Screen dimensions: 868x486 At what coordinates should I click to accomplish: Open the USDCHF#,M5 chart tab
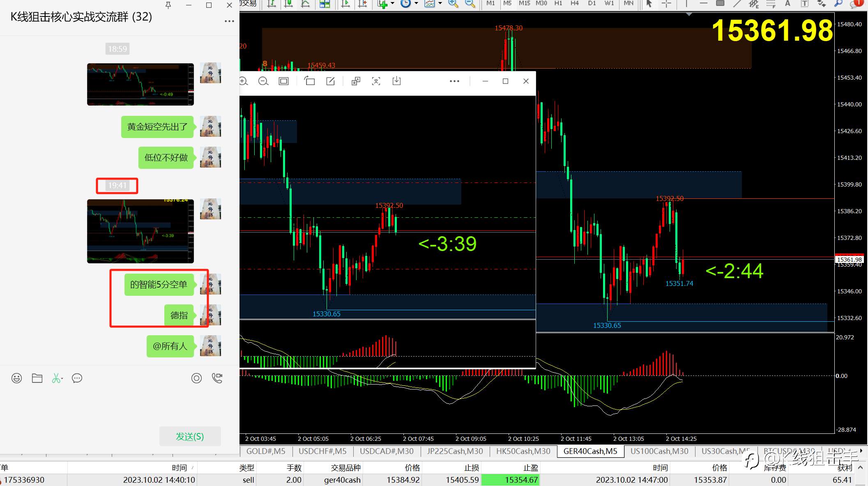(322, 451)
